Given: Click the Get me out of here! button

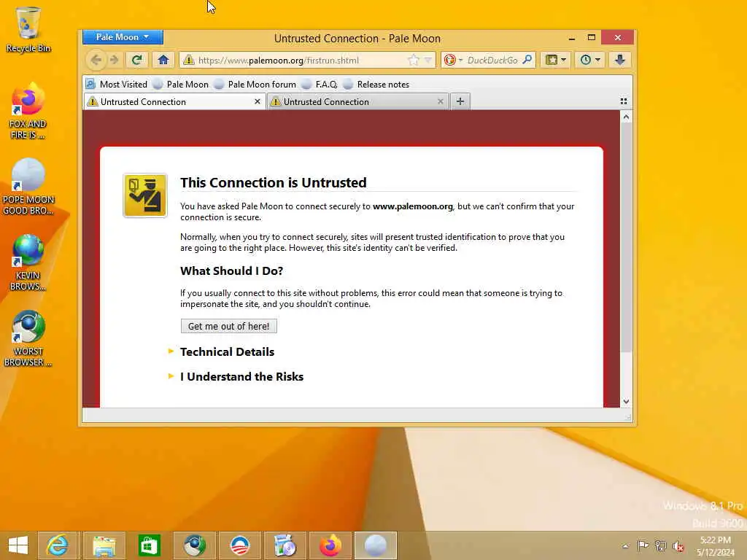Looking at the screenshot, I should (x=228, y=326).
